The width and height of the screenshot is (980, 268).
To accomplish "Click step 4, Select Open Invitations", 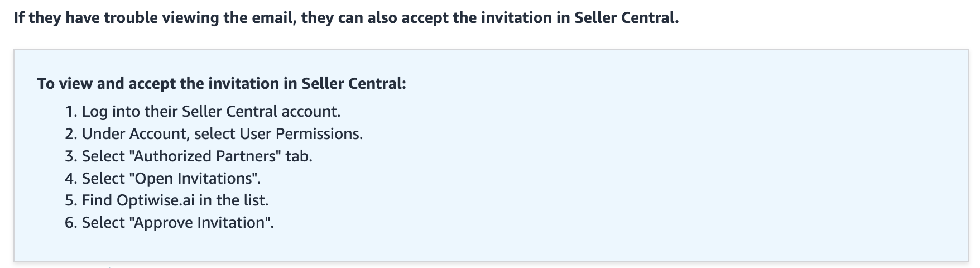I will (171, 179).
